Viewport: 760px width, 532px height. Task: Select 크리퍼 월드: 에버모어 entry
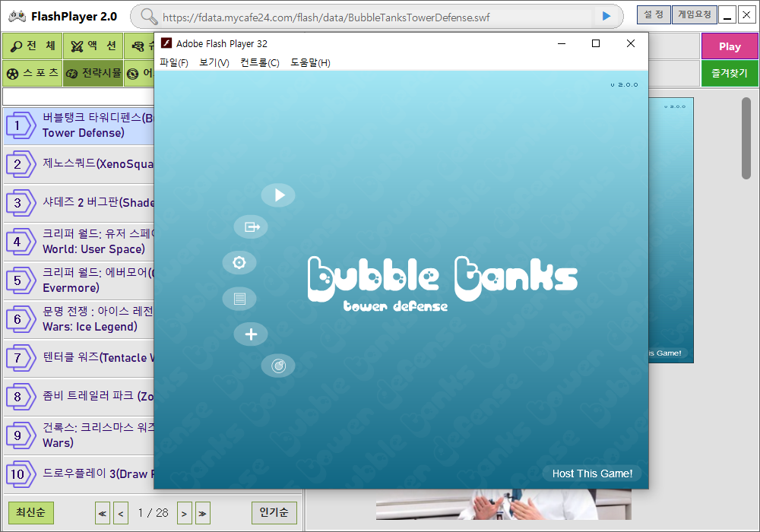pos(79,280)
